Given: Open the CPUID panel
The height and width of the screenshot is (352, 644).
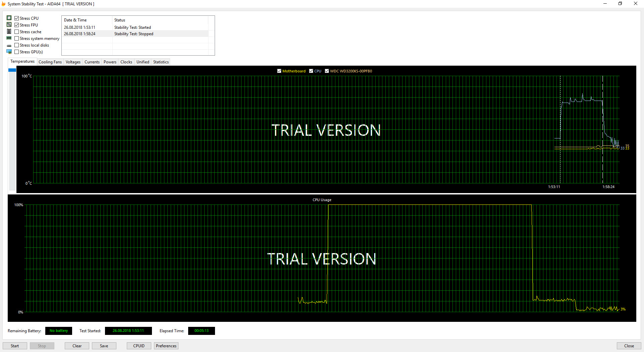Looking at the screenshot, I should click(x=139, y=346).
